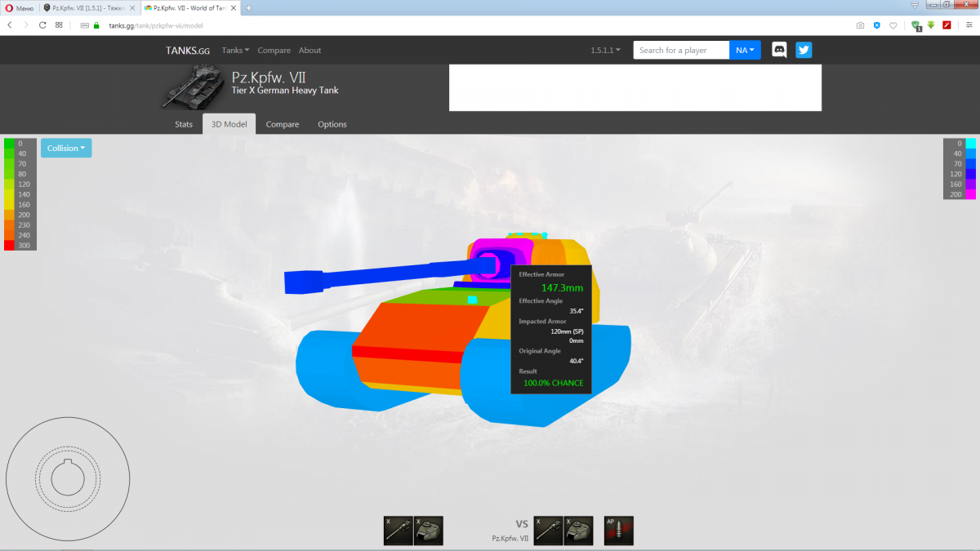Expand the 1.5.1.1 version dropdown
Screen dimensions: 980x551
point(605,51)
